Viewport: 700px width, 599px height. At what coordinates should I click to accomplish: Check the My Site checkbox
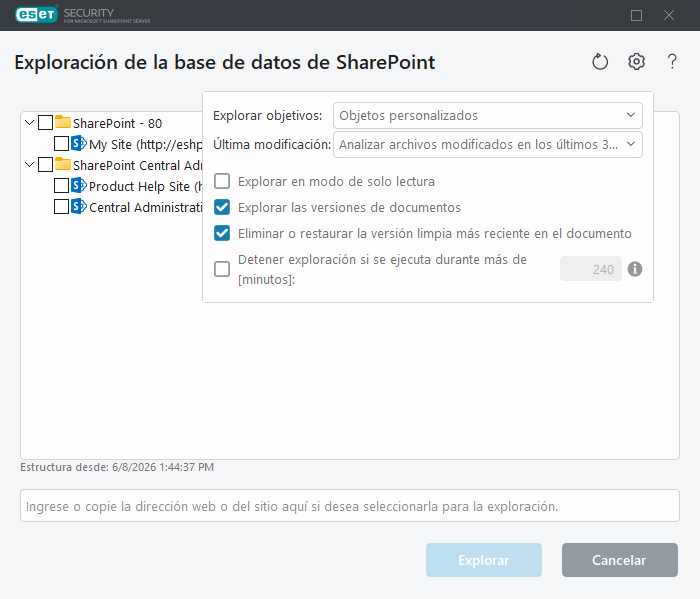(x=61, y=144)
